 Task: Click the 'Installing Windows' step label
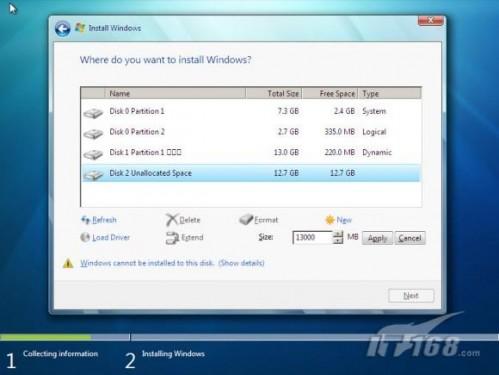(x=173, y=354)
